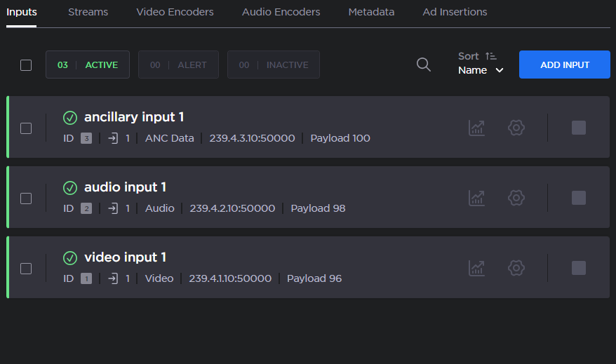Open the Video Encoders tab
This screenshot has width=616, height=364.
175,12
